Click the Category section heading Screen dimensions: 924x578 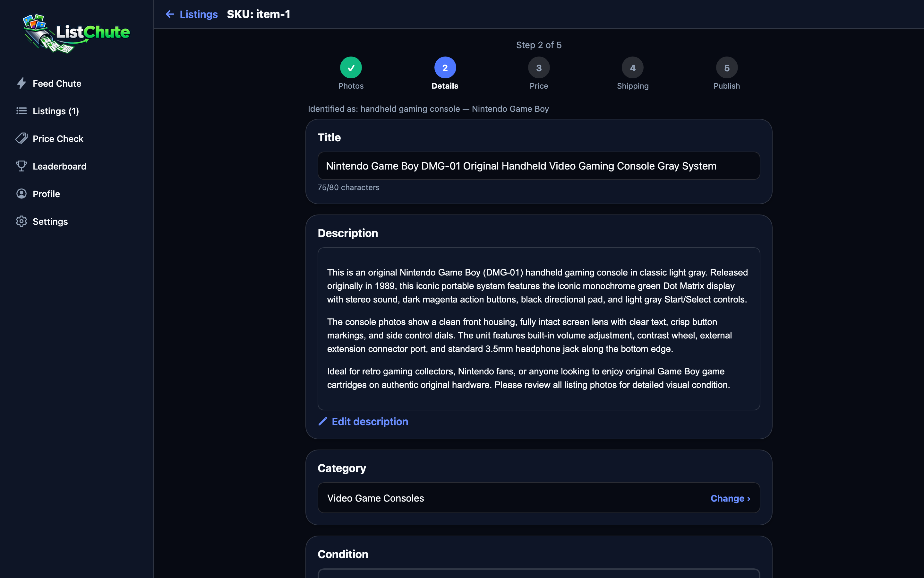pyautogui.click(x=342, y=468)
